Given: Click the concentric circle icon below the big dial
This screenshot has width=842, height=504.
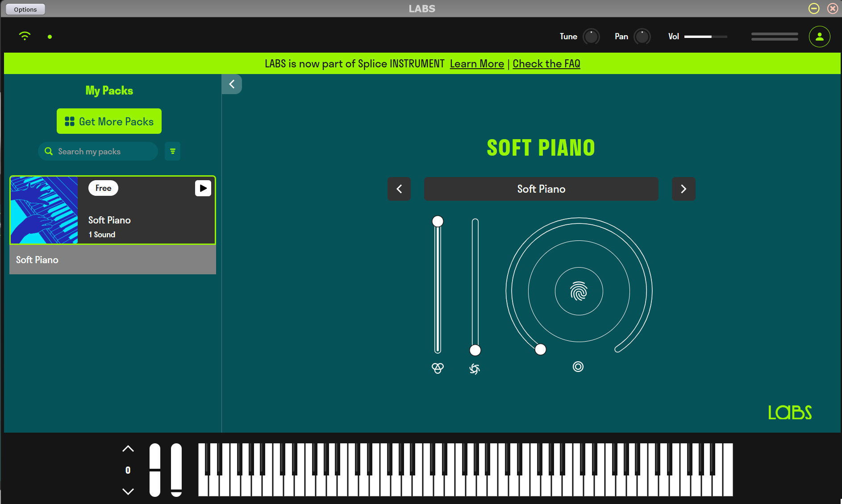Looking at the screenshot, I should [578, 367].
